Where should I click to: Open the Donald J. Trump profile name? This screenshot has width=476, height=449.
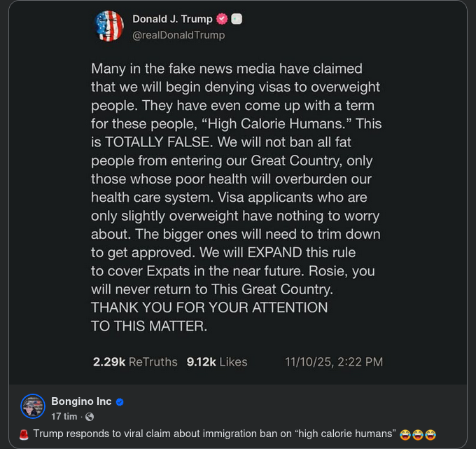point(172,19)
